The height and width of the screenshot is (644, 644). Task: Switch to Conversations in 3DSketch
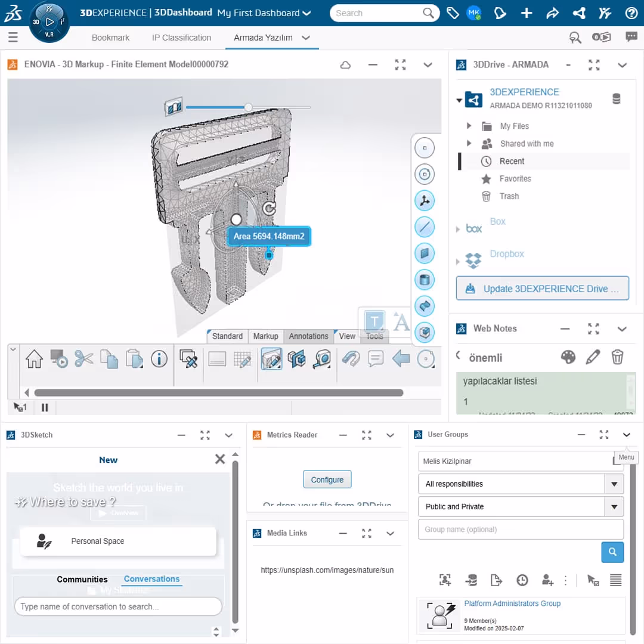coord(151,578)
